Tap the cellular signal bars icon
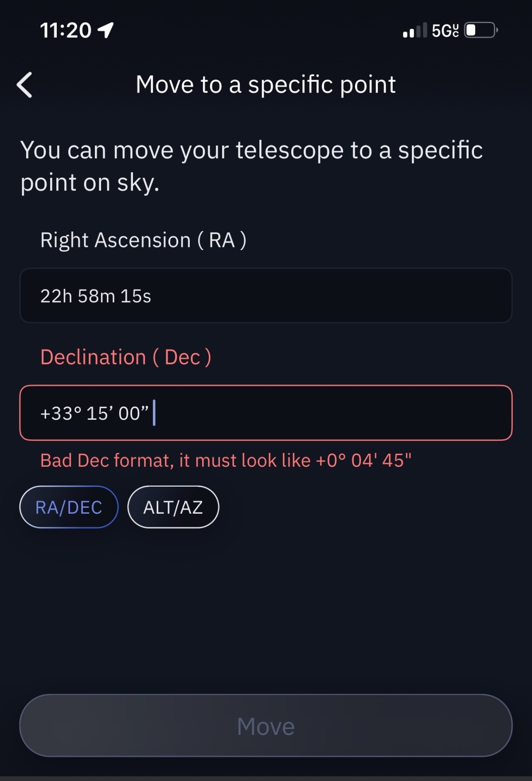532x781 pixels. 415,31
